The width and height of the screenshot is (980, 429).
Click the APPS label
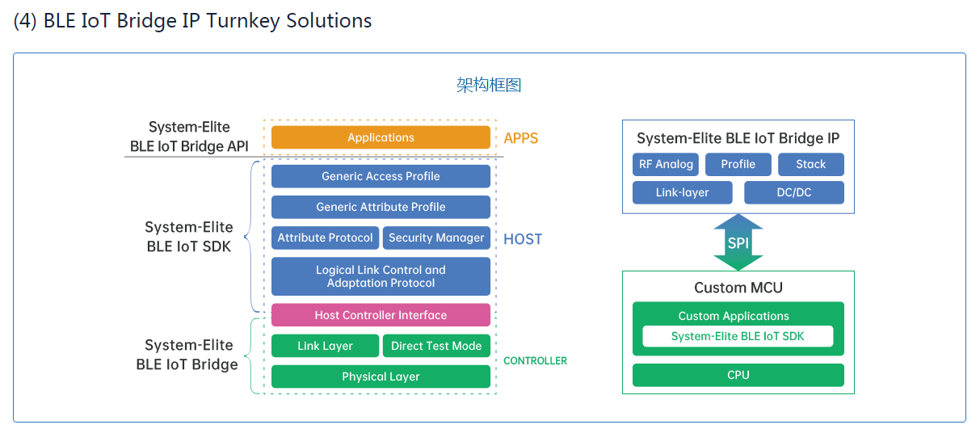(x=520, y=138)
